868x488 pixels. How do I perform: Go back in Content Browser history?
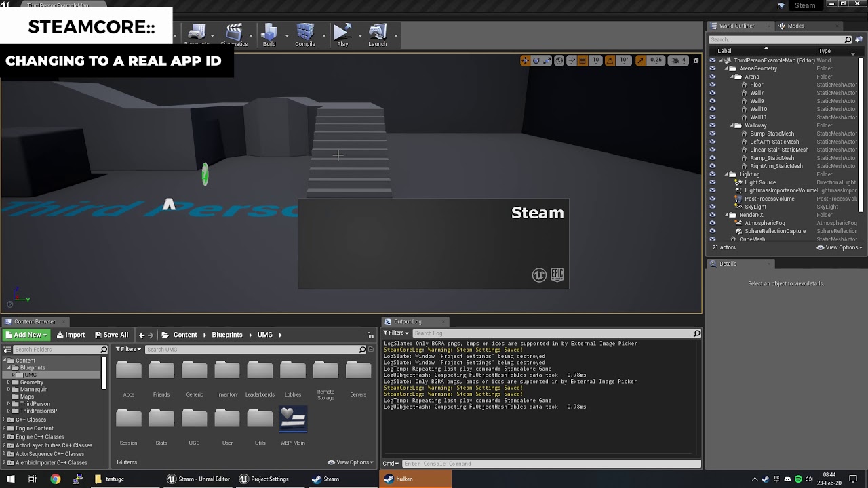tap(142, 335)
